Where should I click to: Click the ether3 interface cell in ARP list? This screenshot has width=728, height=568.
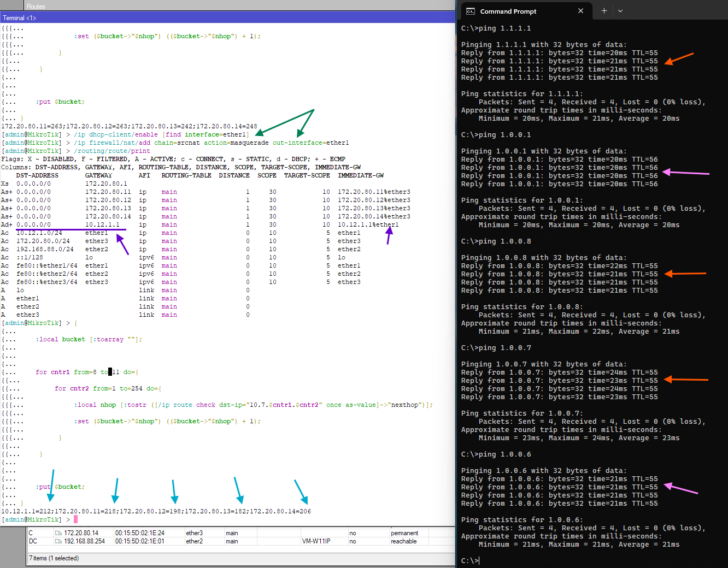(194, 533)
